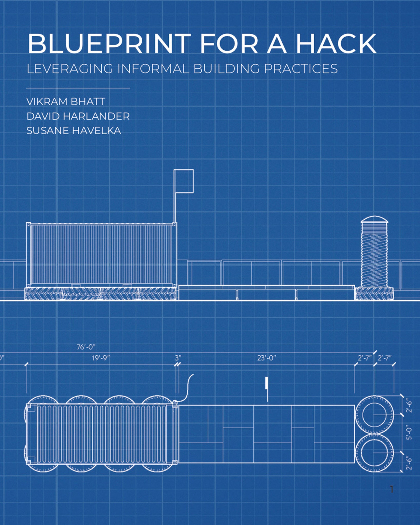Select the author name 'DAVID HARLANDER'

78,116
